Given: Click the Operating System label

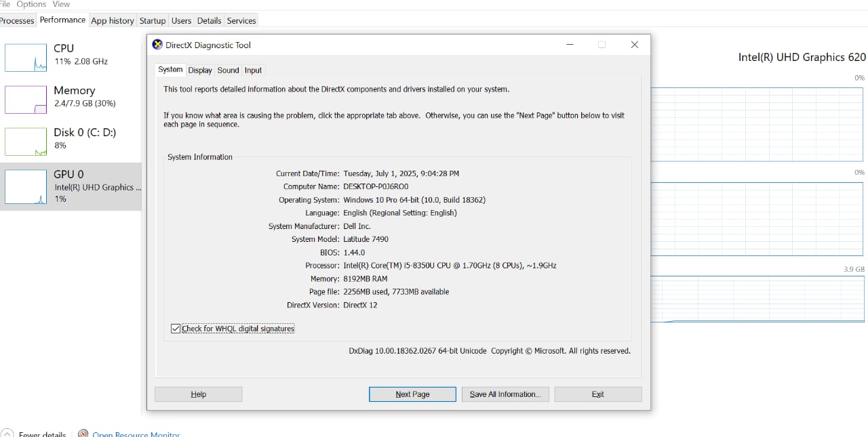Looking at the screenshot, I should (x=309, y=200).
